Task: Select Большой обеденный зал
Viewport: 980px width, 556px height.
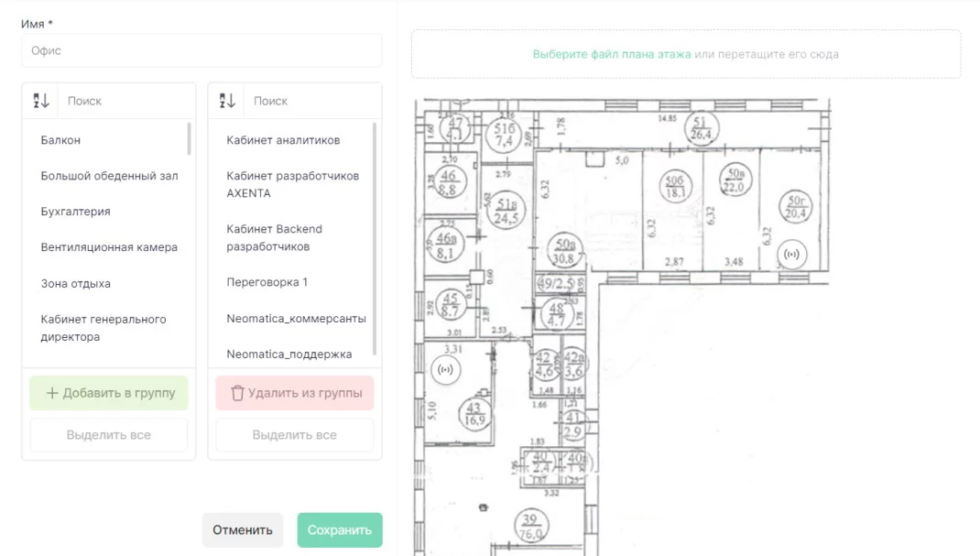Action: (109, 176)
